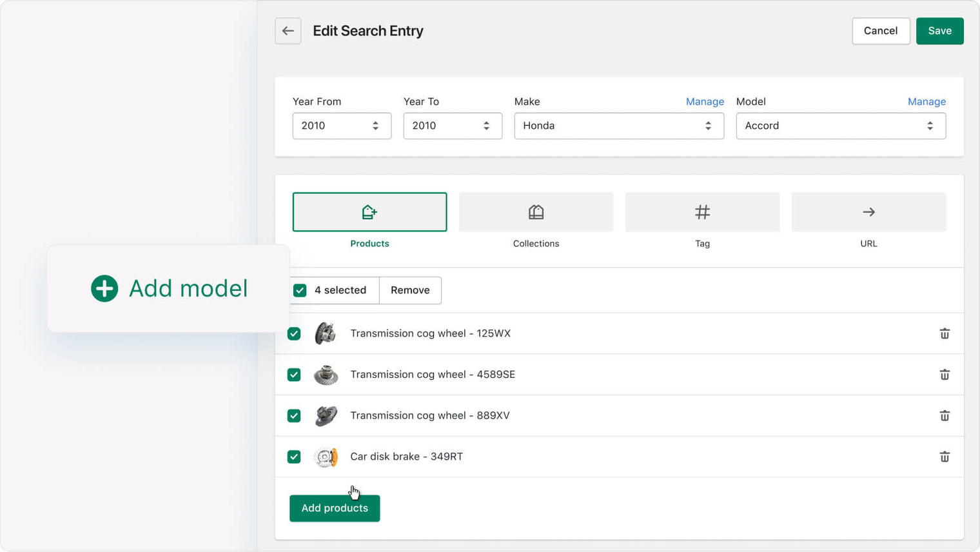Click the 4589SE product image
This screenshot has width=980, height=552.
(x=326, y=375)
